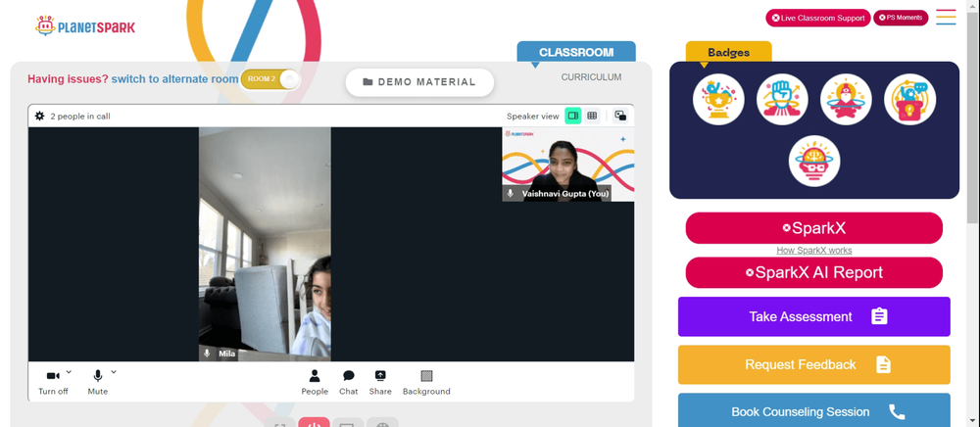
Task: Mute the microphone
Action: point(97,382)
